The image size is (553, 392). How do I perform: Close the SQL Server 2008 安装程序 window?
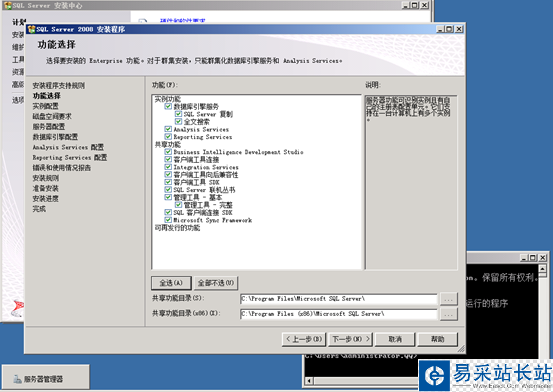point(459,29)
